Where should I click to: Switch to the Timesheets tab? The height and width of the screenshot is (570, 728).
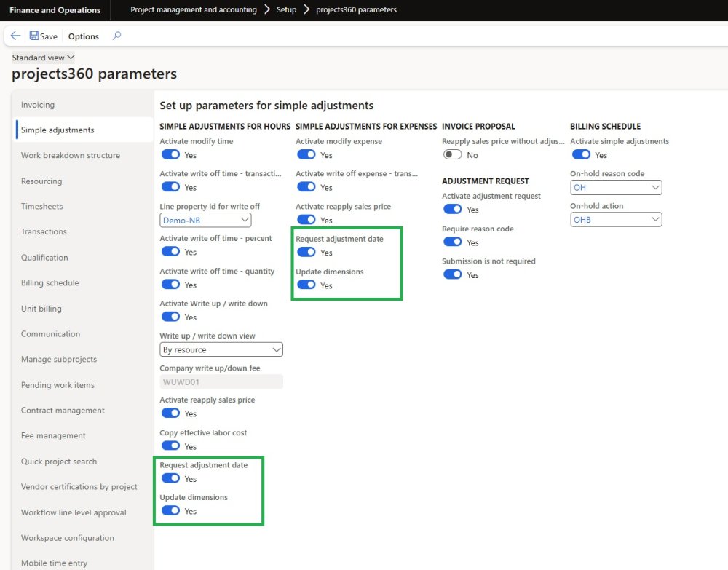click(42, 206)
